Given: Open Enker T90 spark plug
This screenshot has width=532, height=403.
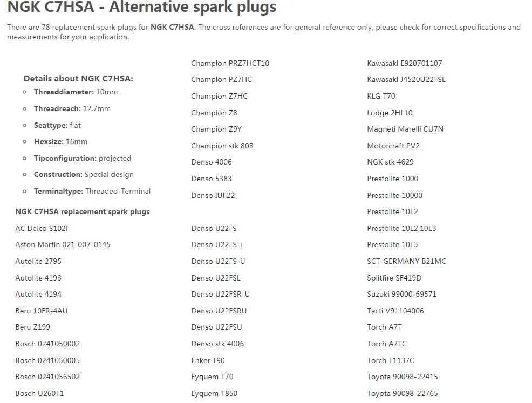Looking at the screenshot, I should tap(208, 360).
